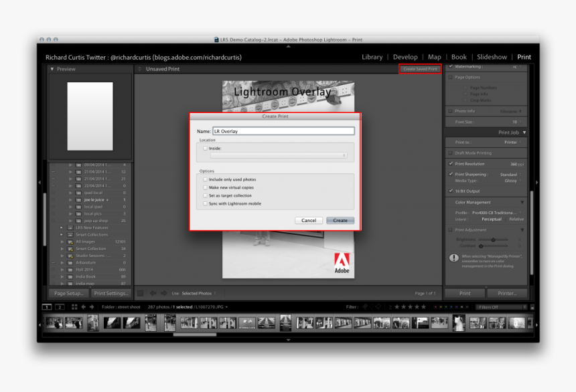This screenshot has width=576, height=392.
Task: Filter by red color label
Action: [x=435, y=307]
